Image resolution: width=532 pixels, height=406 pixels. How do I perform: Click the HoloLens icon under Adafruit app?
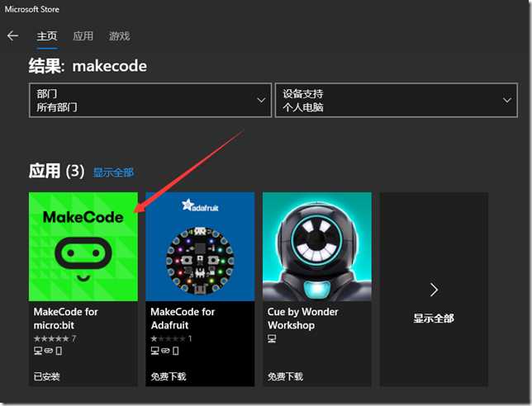tap(165, 351)
